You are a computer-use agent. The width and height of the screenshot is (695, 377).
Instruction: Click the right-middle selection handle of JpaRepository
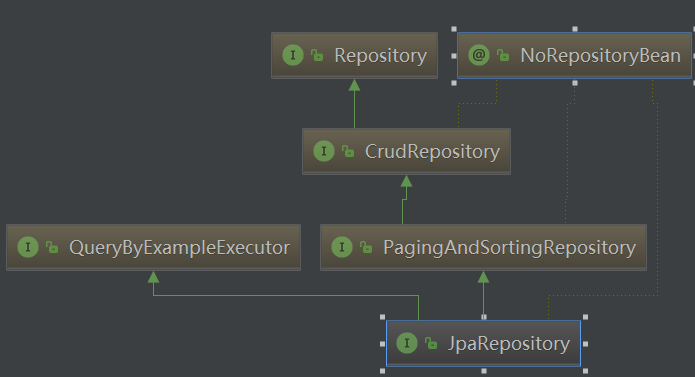(x=586, y=344)
